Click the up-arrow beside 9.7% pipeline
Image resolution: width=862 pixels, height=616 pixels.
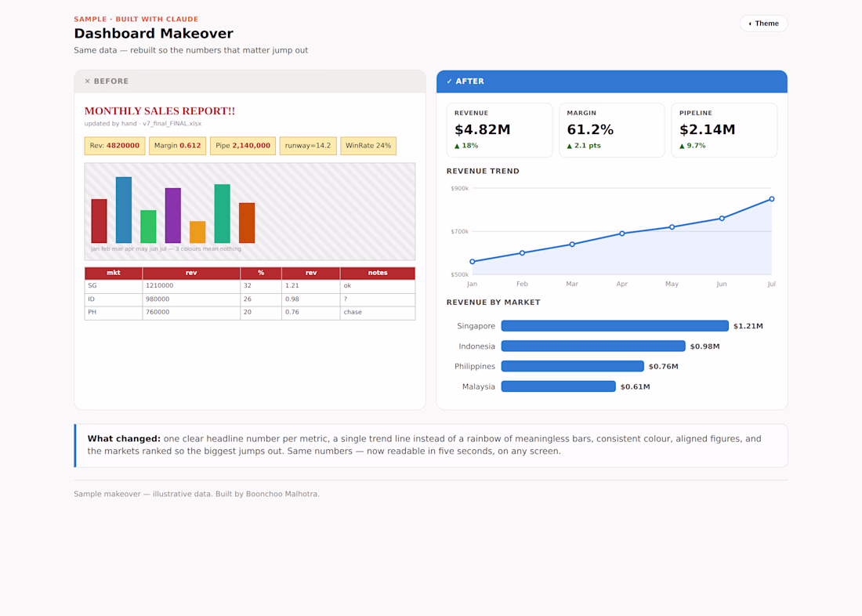(682, 147)
